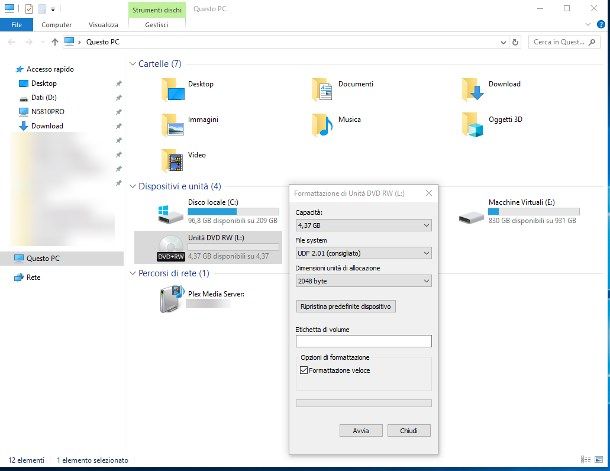The image size is (610, 471).
Task: Click the Properties checkmark quick access icon
Action: click(x=28, y=9)
